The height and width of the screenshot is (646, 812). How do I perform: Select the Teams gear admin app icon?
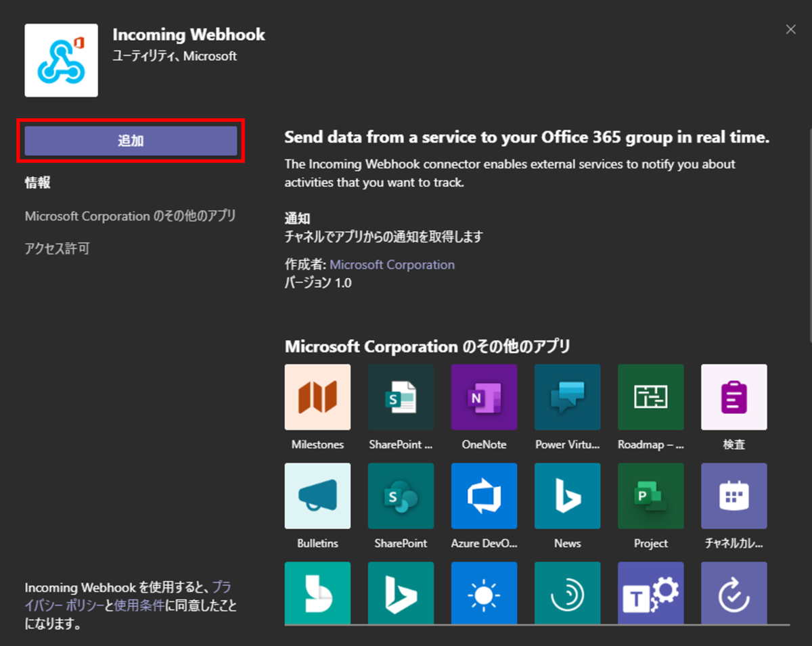click(651, 593)
